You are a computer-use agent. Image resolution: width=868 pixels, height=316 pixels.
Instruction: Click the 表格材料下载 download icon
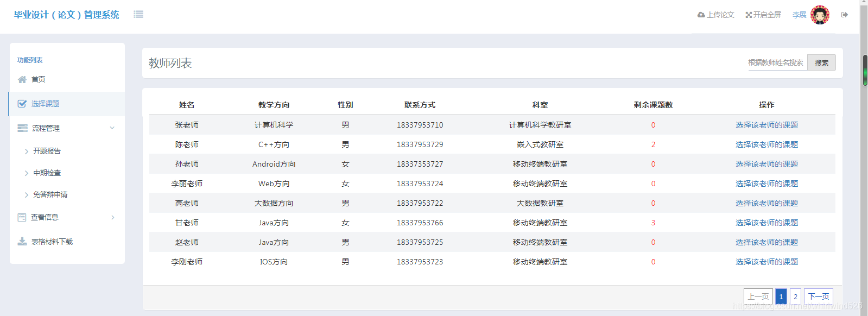(22, 242)
